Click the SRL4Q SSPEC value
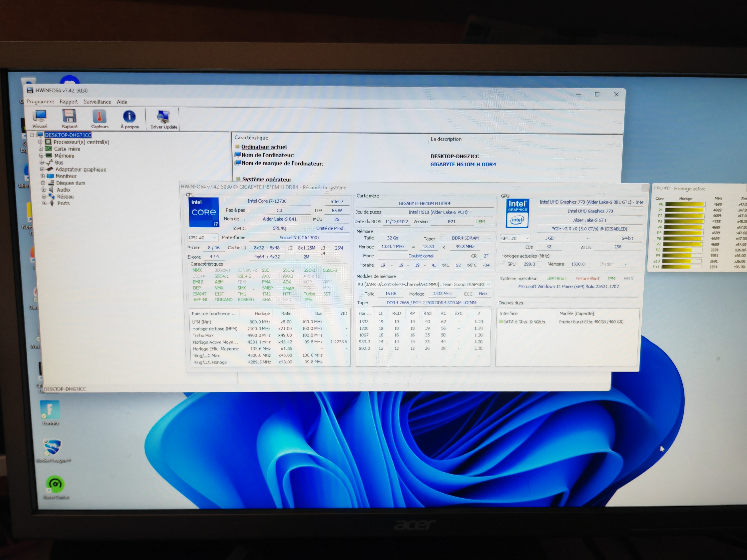The height and width of the screenshot is (560, 747). point(279,228)
